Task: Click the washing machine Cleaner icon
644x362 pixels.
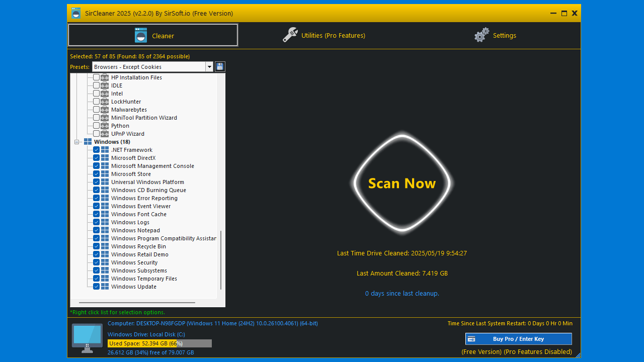Action: (x=141, y=35)
